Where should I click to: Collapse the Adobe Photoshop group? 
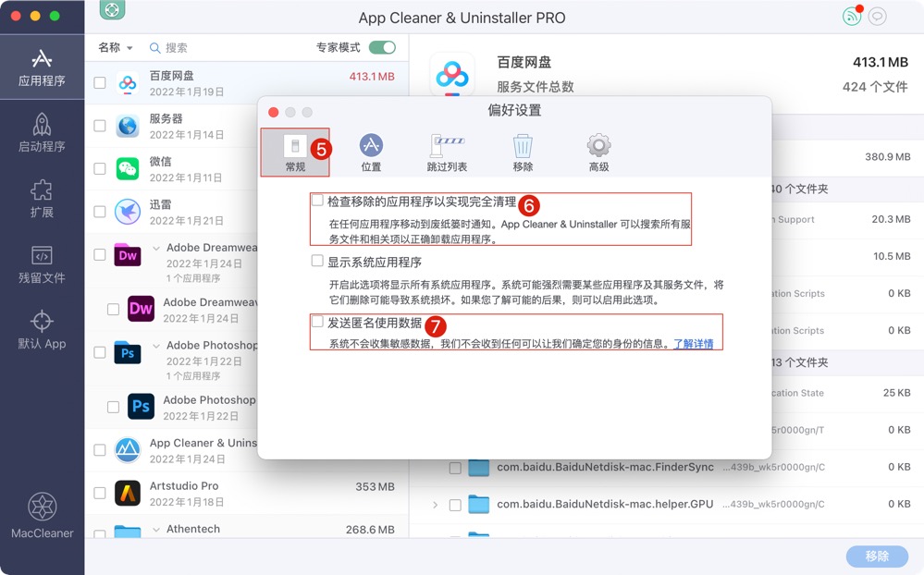click(156, 346)
